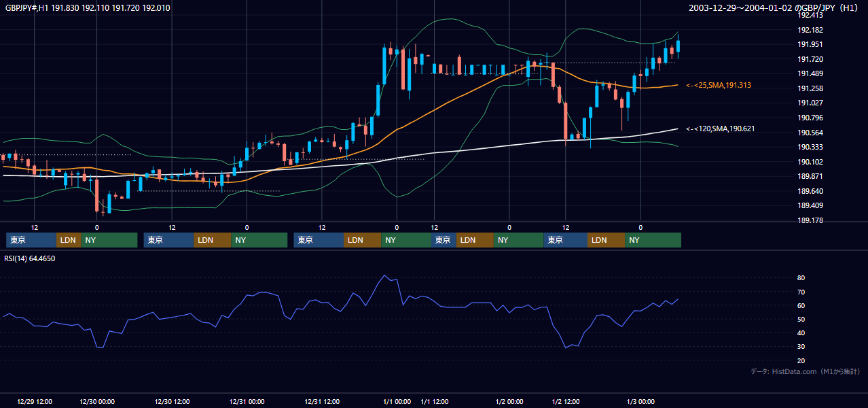Viewport: 868px width, 408px height.
Task: Click the RSI scale value 30
Action: [x=801, y=347]
